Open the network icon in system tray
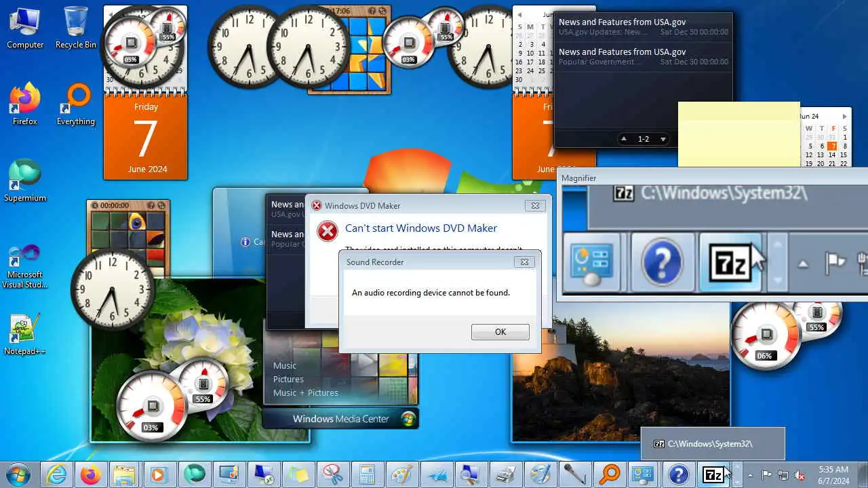868x488 pixels. pyautogui.click(x=783, y=475)
